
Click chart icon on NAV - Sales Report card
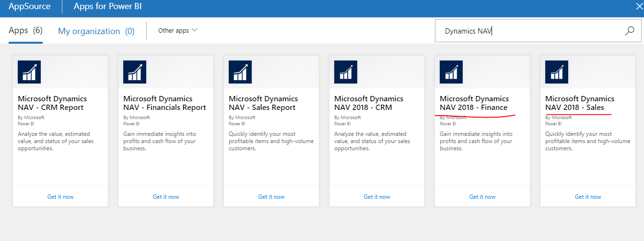pyautogui.click(x=240, y=72)
